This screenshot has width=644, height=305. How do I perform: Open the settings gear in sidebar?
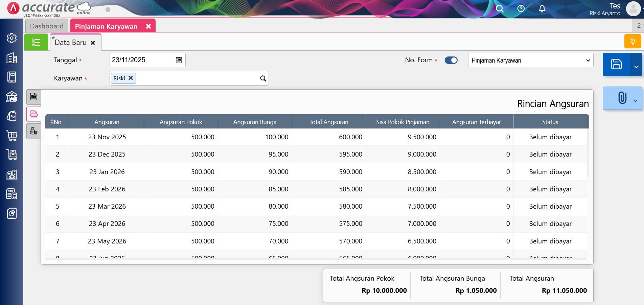point(11,38)
